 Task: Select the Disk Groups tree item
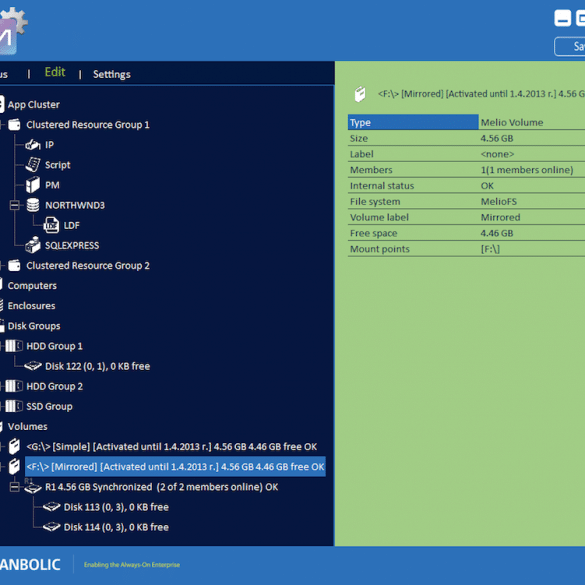pos(34,326)
